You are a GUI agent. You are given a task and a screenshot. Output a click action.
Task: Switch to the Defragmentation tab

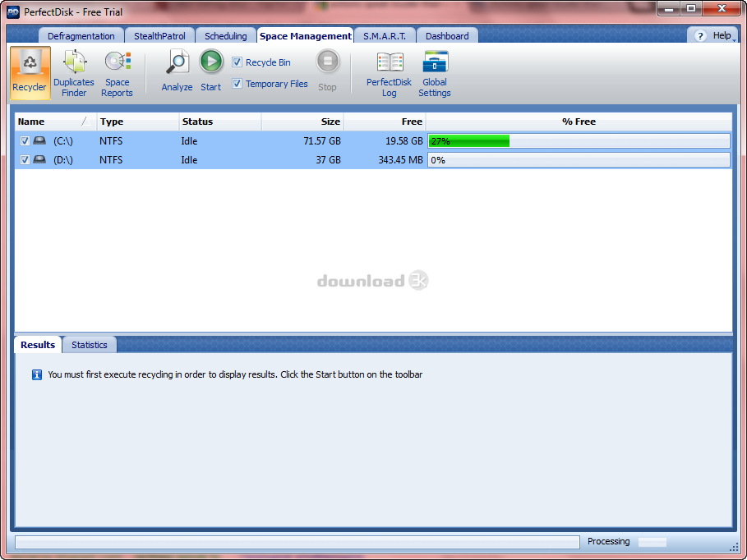[81, 35]
